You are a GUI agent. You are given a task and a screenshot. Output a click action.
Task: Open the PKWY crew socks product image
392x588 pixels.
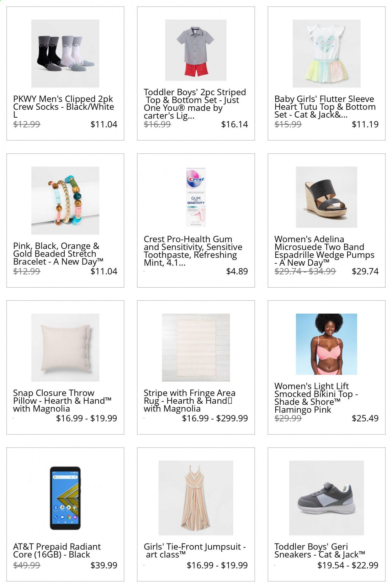pos(65,53)
